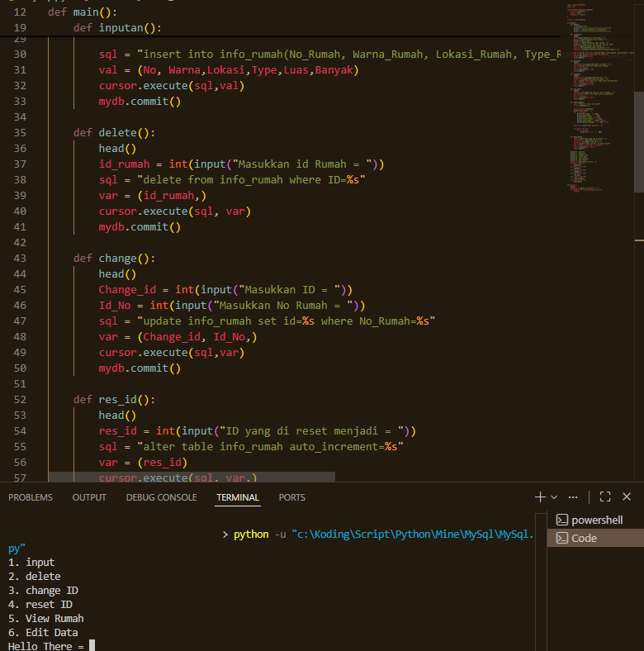Open the PORTS tab

point(291,497)
